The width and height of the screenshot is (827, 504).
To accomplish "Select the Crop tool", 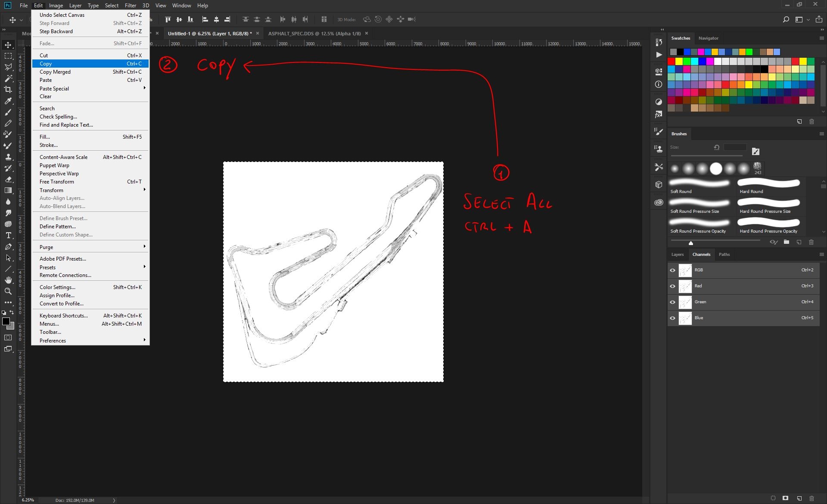I will click(8, 90).
